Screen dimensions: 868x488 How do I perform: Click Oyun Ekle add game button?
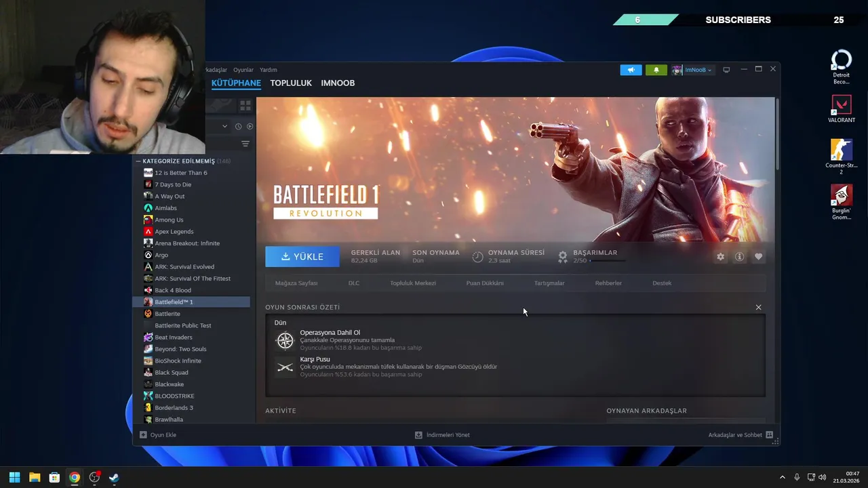158,435
